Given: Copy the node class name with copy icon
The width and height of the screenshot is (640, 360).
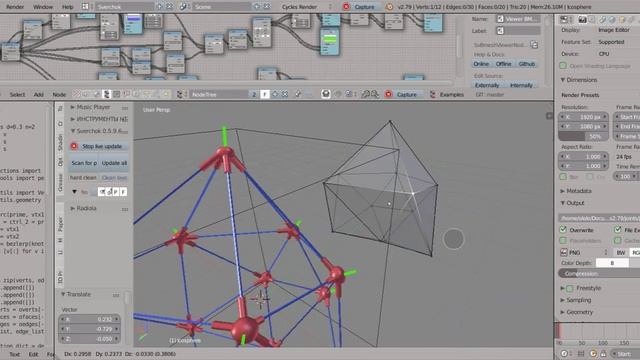Looking at the screenshot, I should pyautogui.click(x=534, y=45).
